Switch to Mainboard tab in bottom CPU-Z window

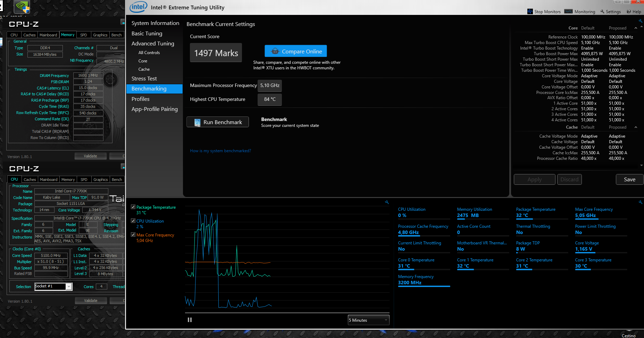[x=49, y=180]
